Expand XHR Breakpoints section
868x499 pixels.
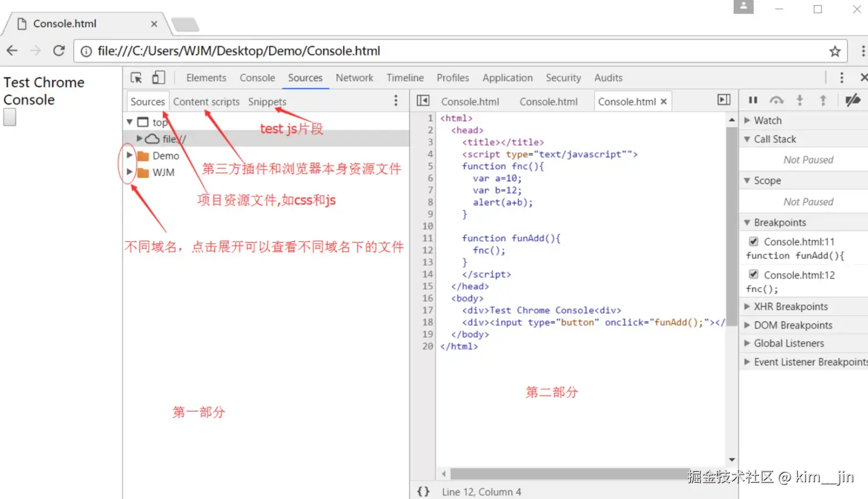pyautogui.click(x=746, y=306)
